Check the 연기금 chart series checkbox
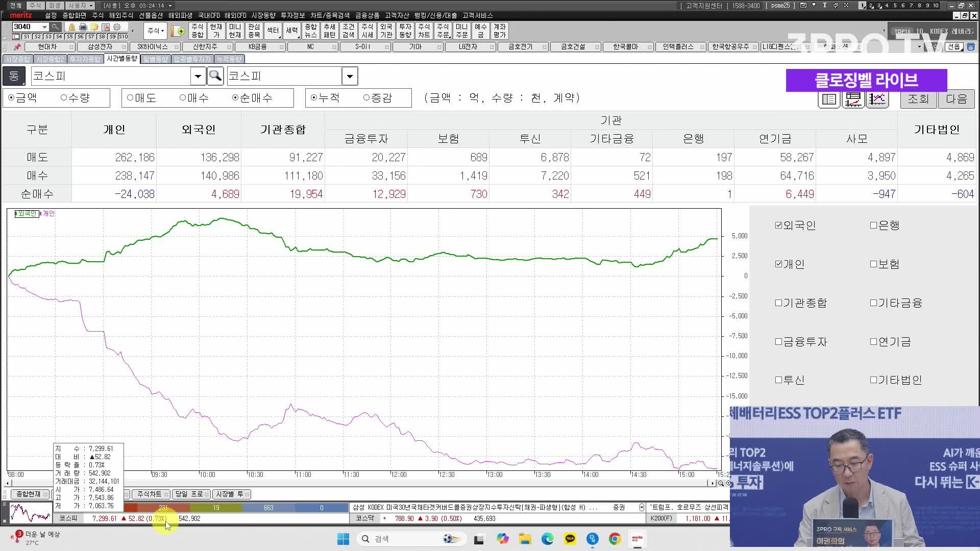Image resolution: width=980 pixels, height=551 pixels. 873,341
